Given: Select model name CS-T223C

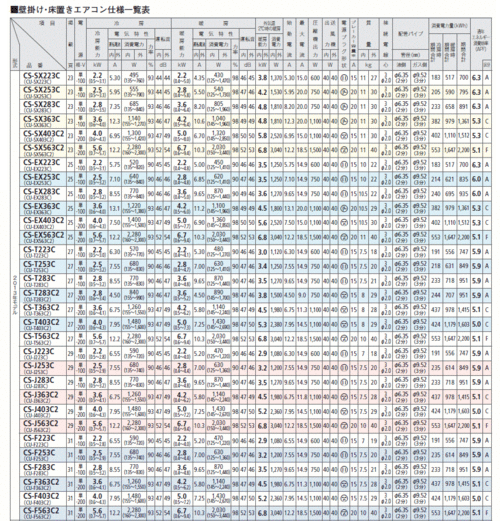Looking at the screenshot, I should click(39, 250).
